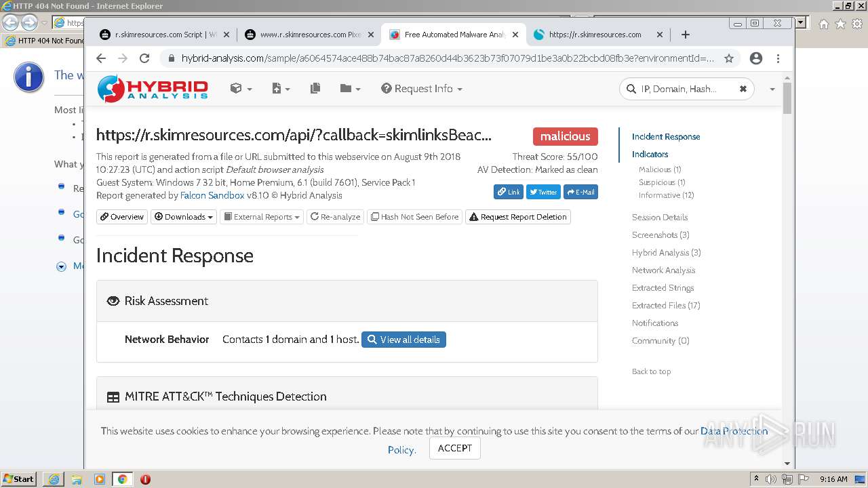Viewport: 868px width, 488px height.
Task: Open the file submission dropdown menu
Action: [x=281, y=89]
